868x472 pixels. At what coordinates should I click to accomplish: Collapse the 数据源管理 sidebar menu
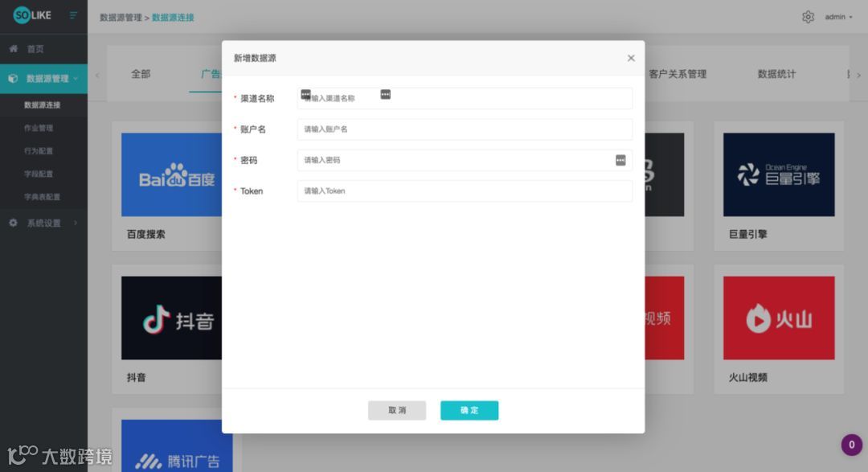43,79
